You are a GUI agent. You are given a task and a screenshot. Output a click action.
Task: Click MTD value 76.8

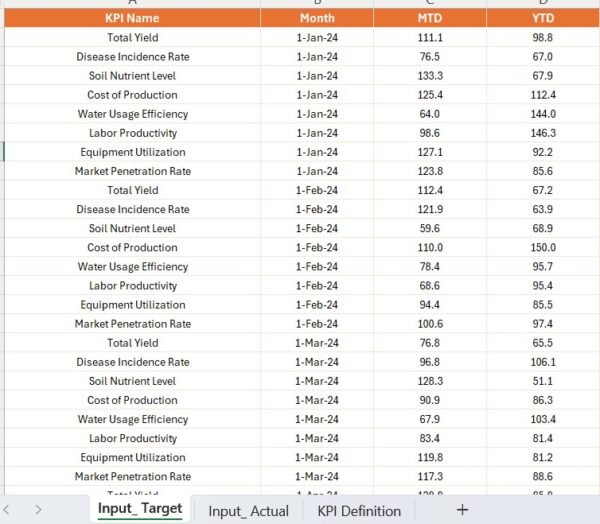430,343
